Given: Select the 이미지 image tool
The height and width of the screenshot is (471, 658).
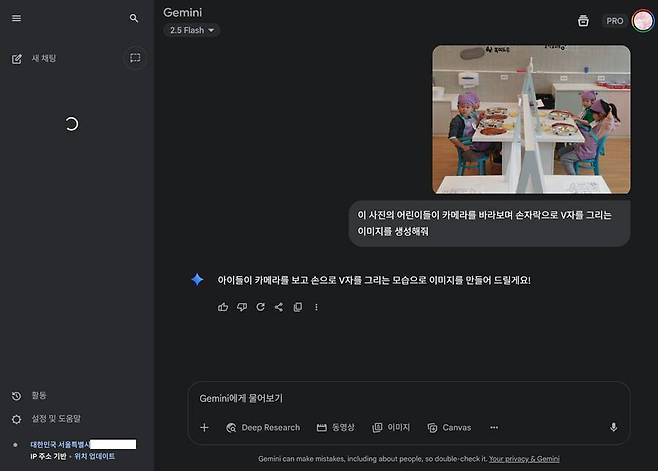Looking at the screenshot, I should [391, 427].
